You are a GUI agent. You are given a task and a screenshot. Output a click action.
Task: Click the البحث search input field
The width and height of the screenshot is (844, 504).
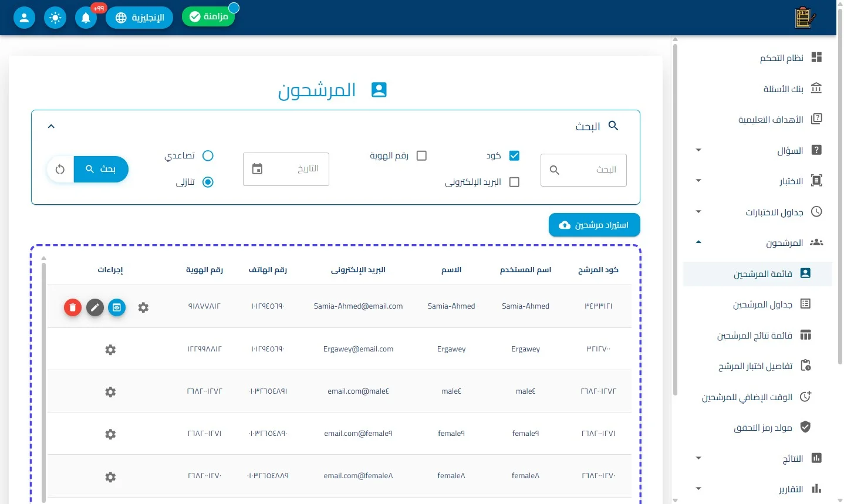coord(583,170)
